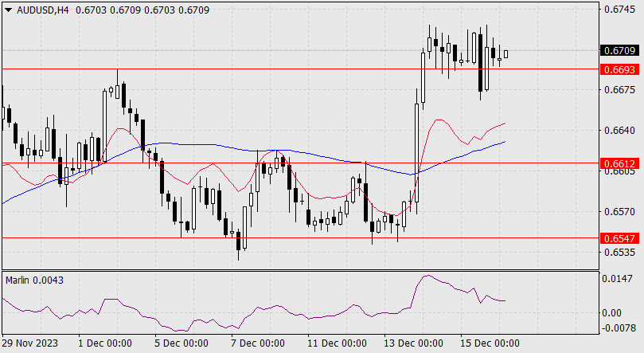Screen dimensions: 644x353
Task: Click the 0.0147 Marlin scale value
Action: 617,279
